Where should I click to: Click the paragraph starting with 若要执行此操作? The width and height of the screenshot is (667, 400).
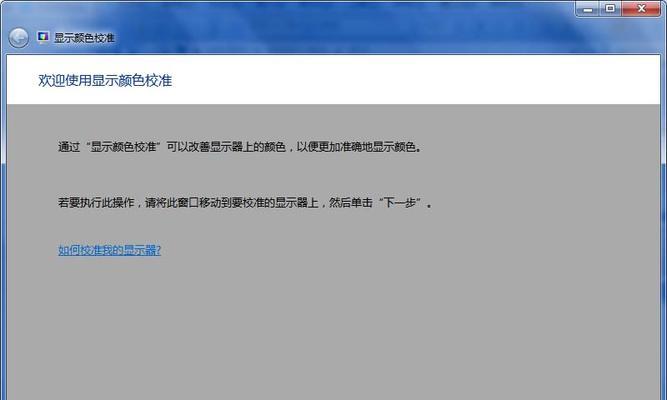(x=245, y=203)
